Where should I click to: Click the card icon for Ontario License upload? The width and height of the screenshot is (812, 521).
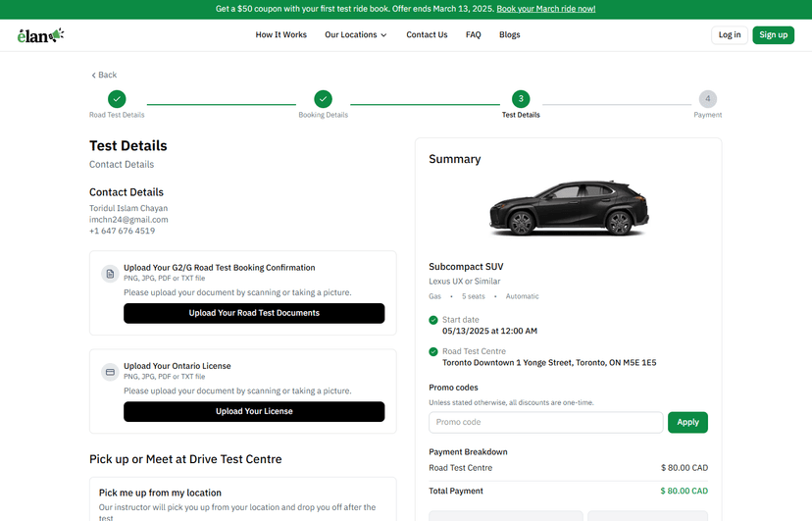click(110, 372)
